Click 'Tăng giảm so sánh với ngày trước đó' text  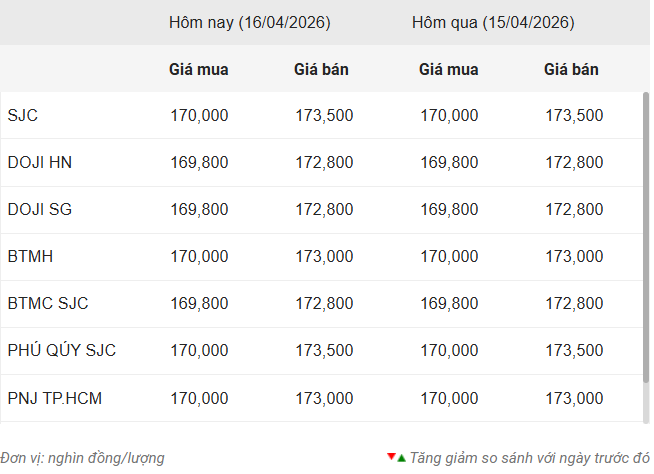tap(529, 458)
